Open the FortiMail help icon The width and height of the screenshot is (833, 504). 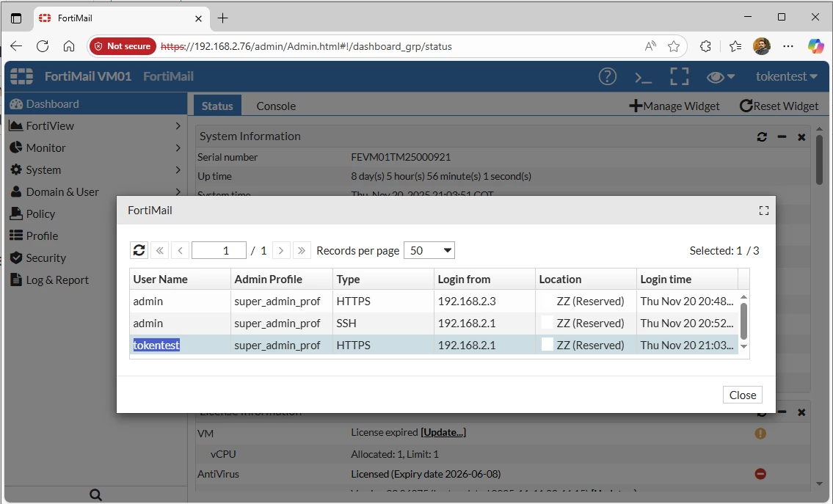point(607,76)
